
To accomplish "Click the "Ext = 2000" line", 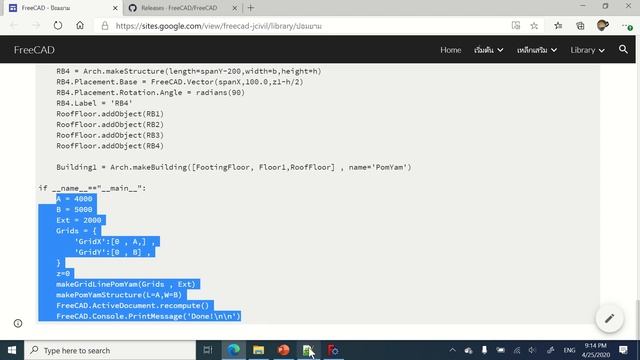I will (79, 220).
